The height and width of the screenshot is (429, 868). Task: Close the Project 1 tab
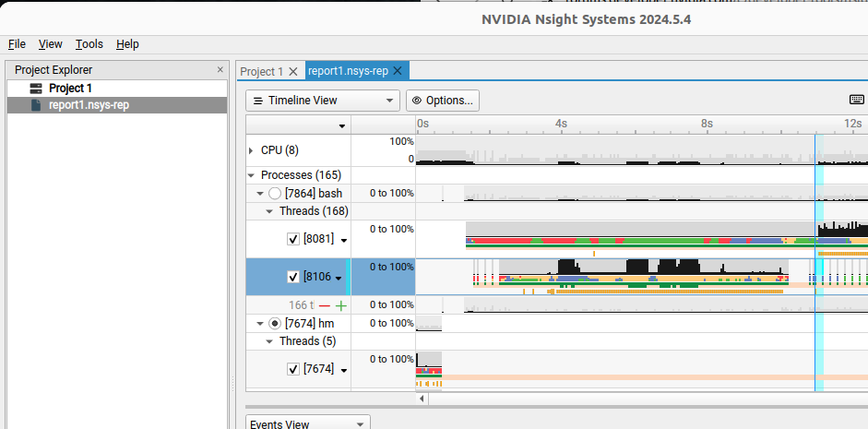click(x=293, y=71)
